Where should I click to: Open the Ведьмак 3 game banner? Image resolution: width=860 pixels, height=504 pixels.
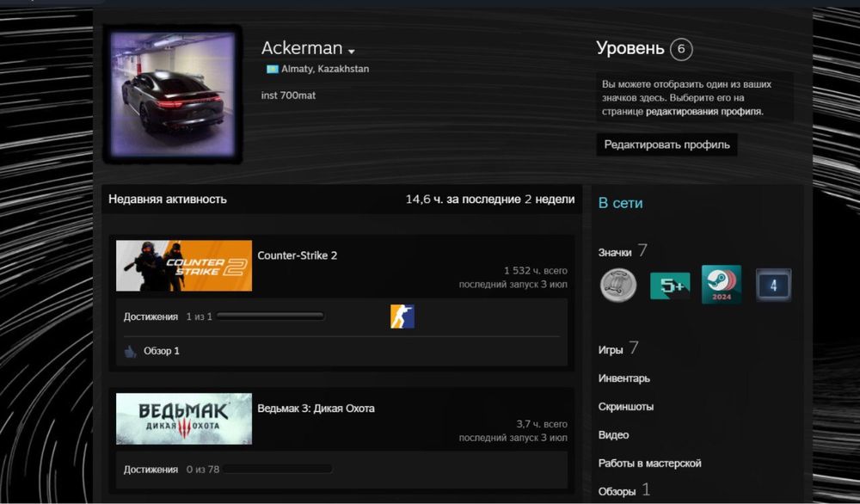[x=184, y=419]
